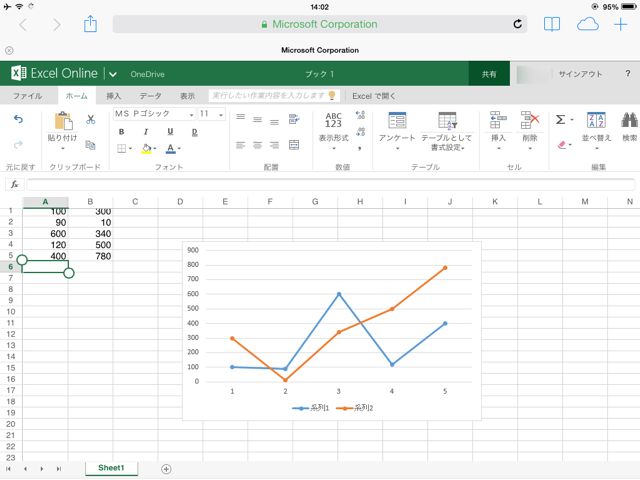Align text right

274,145
